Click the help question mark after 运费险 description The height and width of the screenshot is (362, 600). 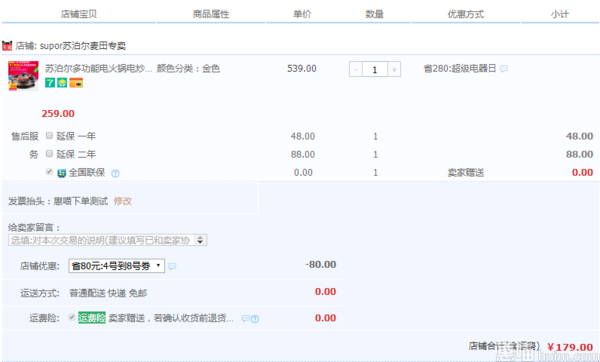(255, 319)
